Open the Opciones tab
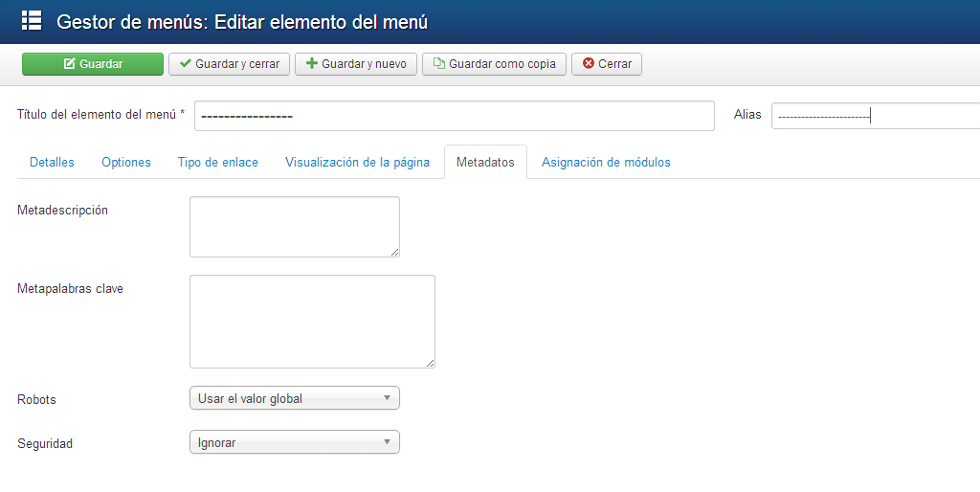The image size is (980, 492). click(x=126, y=163)
